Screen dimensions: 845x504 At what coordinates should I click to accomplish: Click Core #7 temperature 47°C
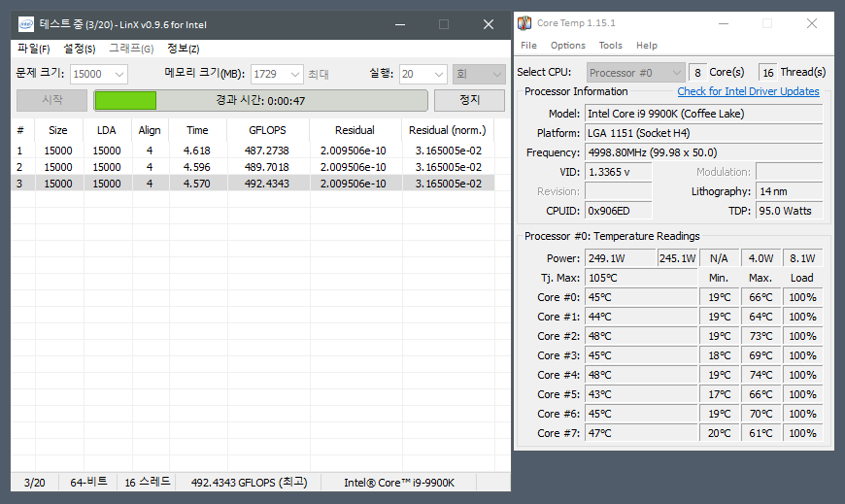click(641, 433)
